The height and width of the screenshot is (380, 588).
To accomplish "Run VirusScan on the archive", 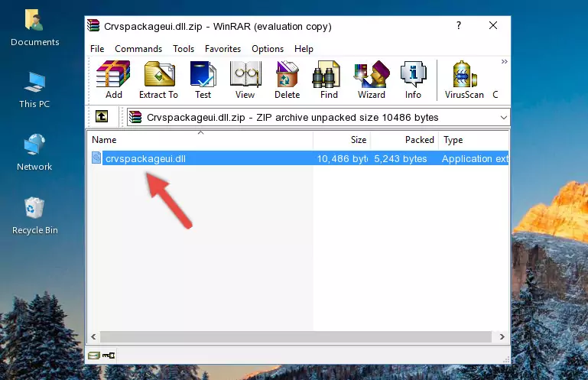I will (x=464, y=80).
